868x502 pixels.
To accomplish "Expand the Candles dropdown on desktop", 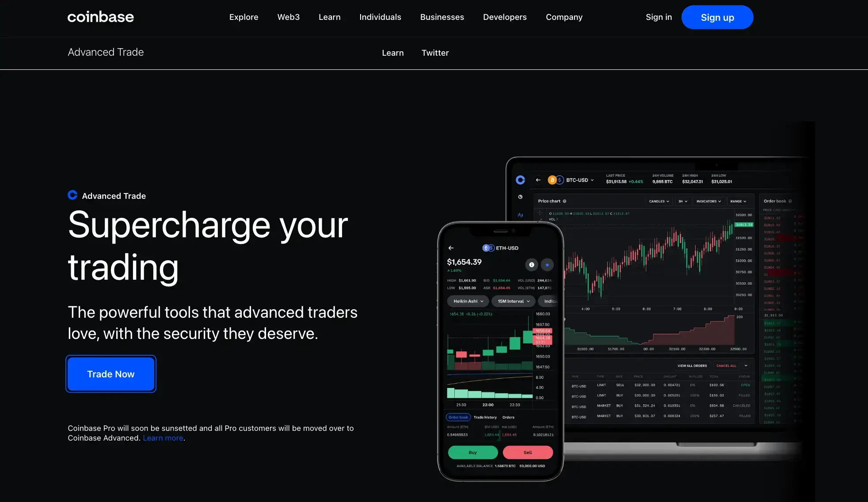I will pyautogui.click(x=657, y=201).
